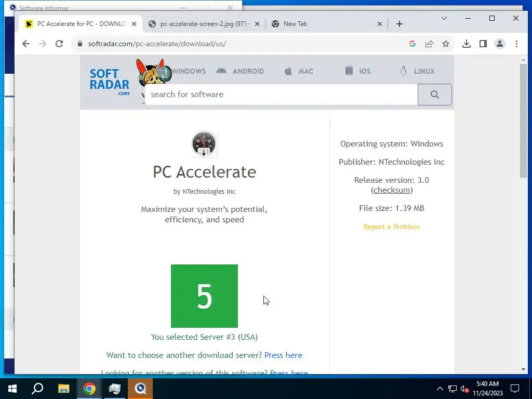This screenshot has width=532, height=399.
Task: Switch to pc-accelerate-screen-2.jpg tab
Action: tap(204, 24)
